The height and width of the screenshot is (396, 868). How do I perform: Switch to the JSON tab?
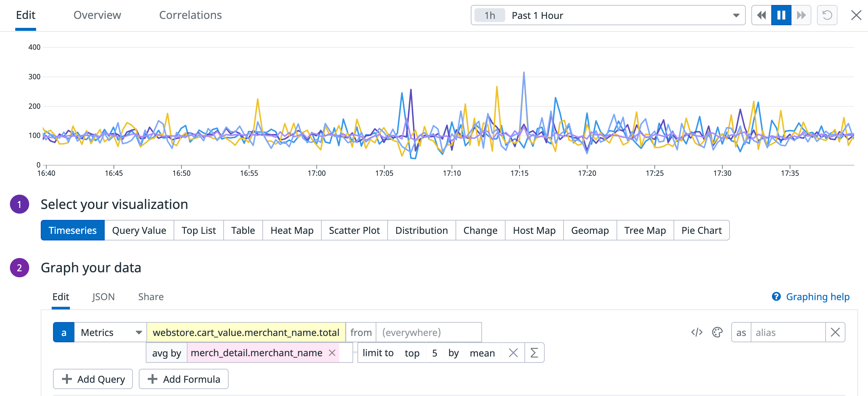click(103, 297)
